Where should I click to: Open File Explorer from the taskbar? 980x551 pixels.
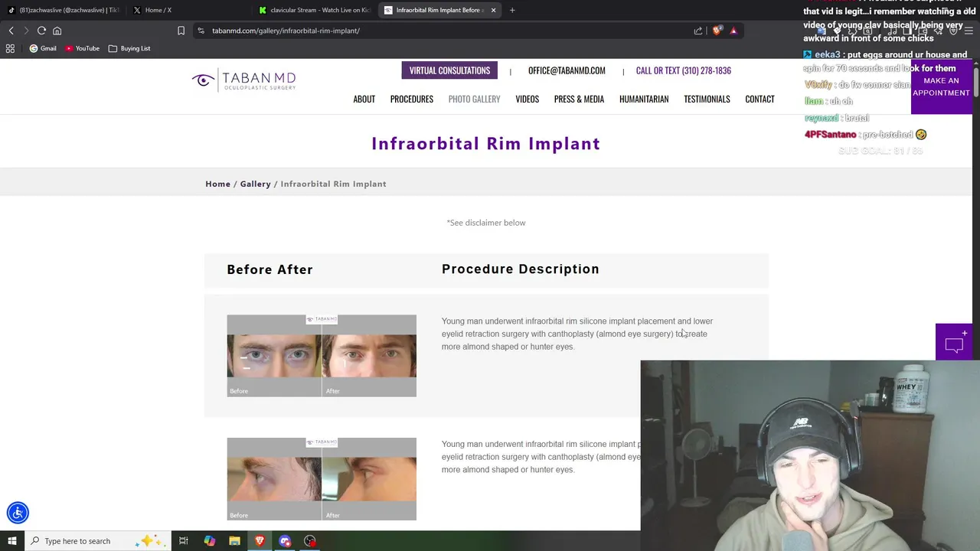coord(234,541)
